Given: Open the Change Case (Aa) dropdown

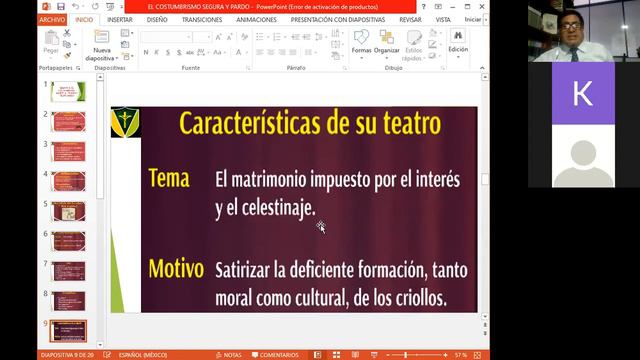Looking at the screenshot, I should [219, 52].
